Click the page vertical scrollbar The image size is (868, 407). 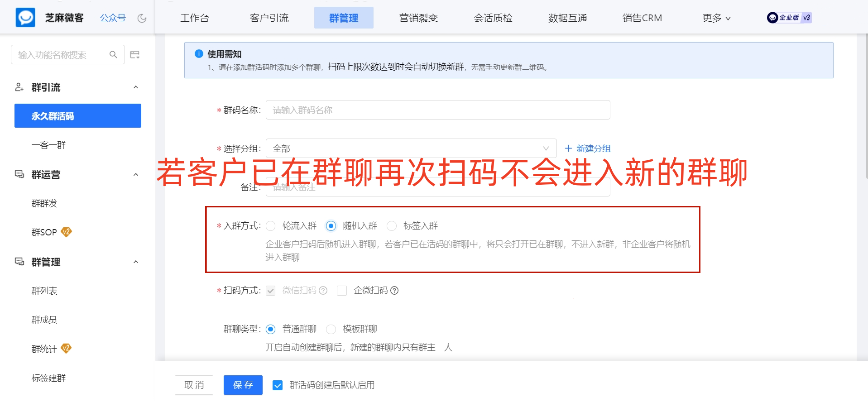[866, 106]
